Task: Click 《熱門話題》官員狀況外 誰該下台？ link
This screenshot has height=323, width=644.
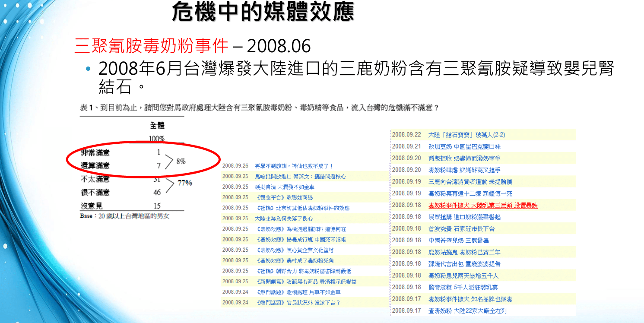Action: click(x=298, y=303)
